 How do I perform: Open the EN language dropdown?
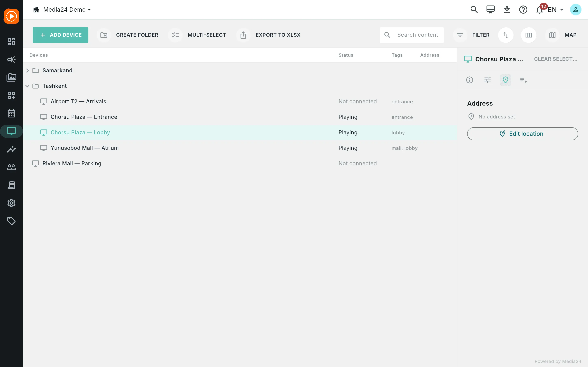[556, 10]
